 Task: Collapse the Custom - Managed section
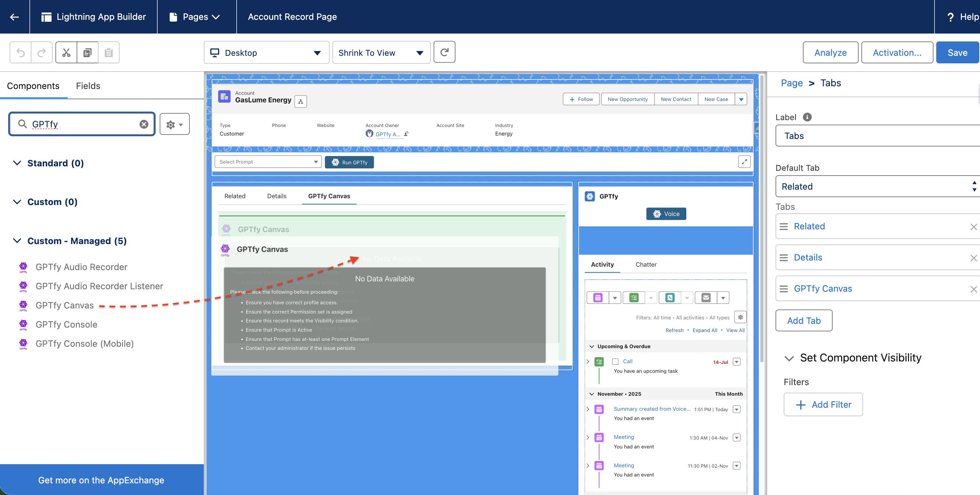(17, 241)
